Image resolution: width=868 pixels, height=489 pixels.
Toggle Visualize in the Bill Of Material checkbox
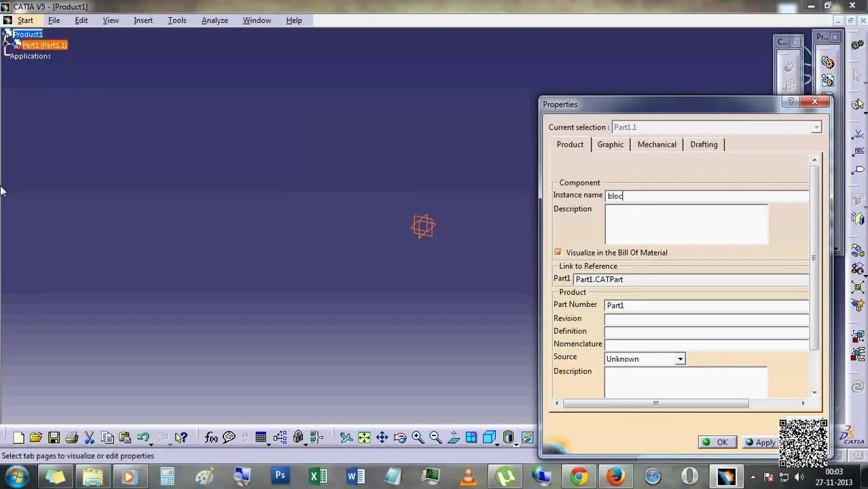point(558,253)
